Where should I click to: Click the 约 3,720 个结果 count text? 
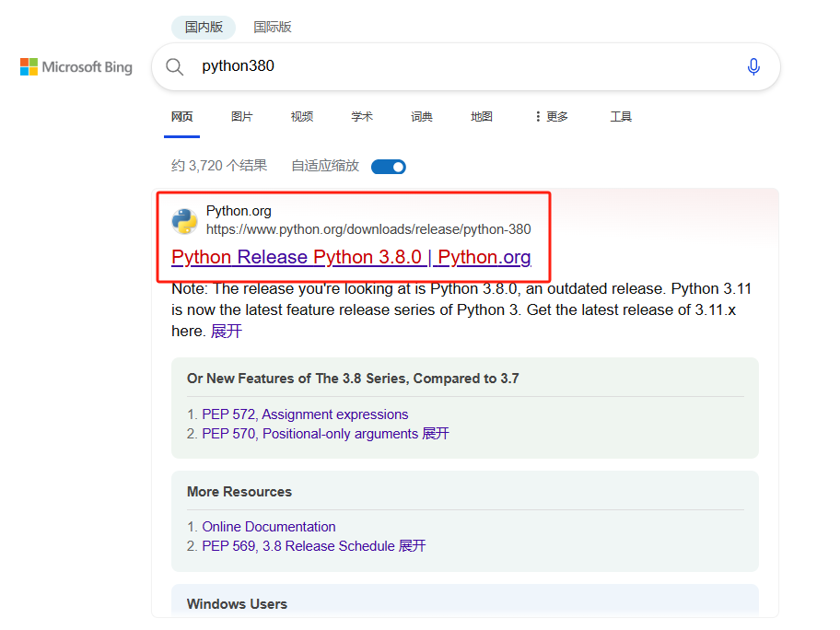pos(219,166)
